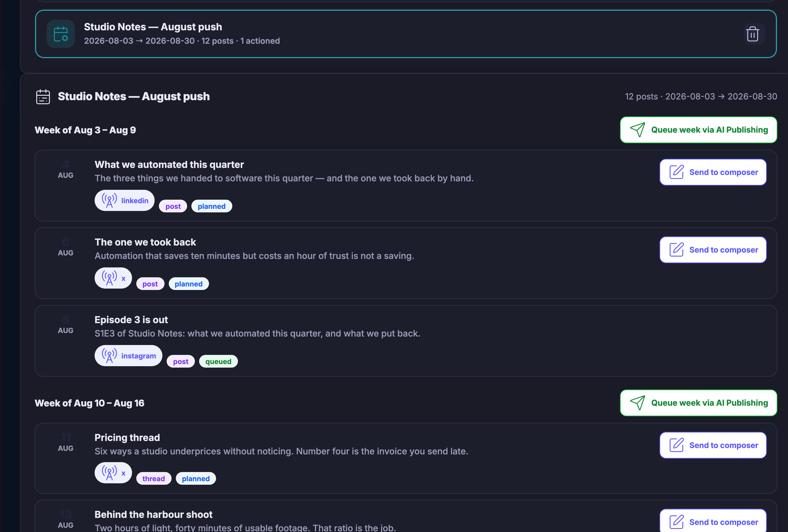Click the paper plane icon for Aug 10–16 week

(637, 403)
